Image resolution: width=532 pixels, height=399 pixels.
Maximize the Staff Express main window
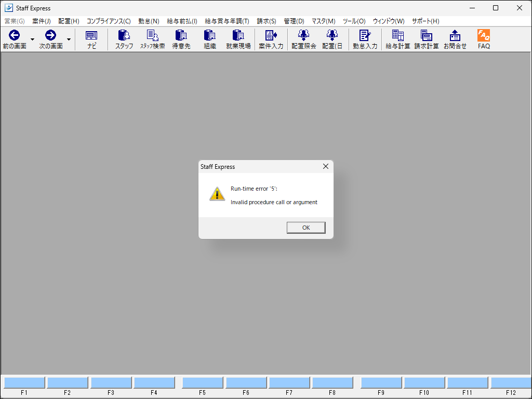[x=496, y=8]
